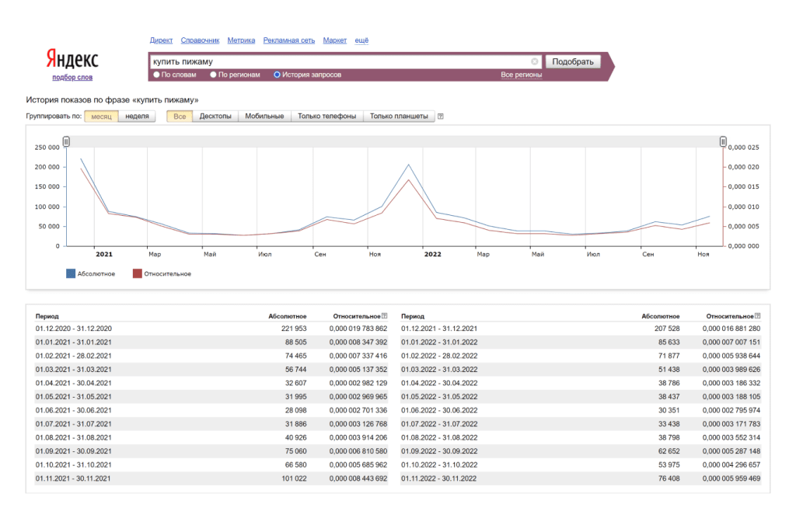The width and height of the screenshot is (796, 532).
Task: Select the История запросов radio button
Action: click(x=277, y=75)
